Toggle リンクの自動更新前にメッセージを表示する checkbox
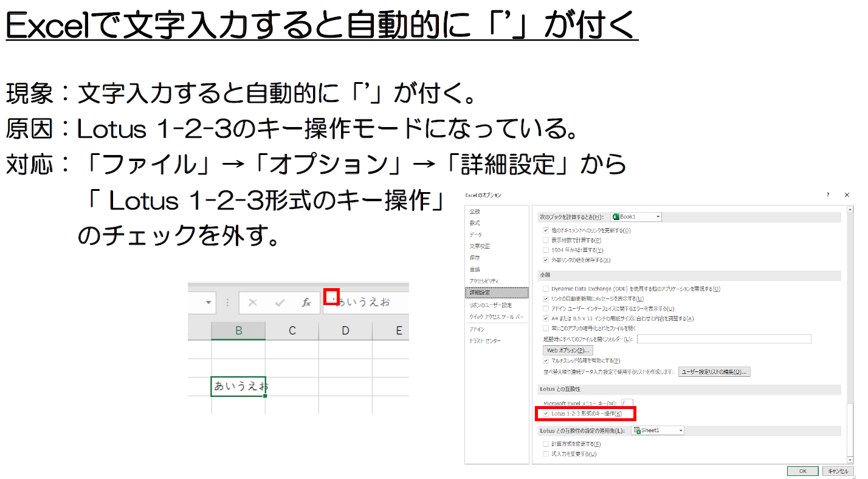The image size is (868, 479). [x=545, y=298]
